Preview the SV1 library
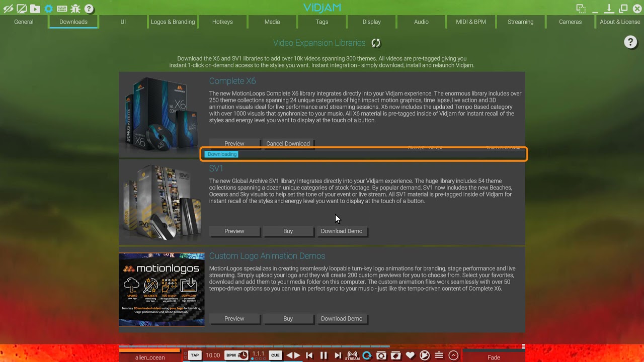The width and height of the screenshot is (644, 362). [234, 231]
